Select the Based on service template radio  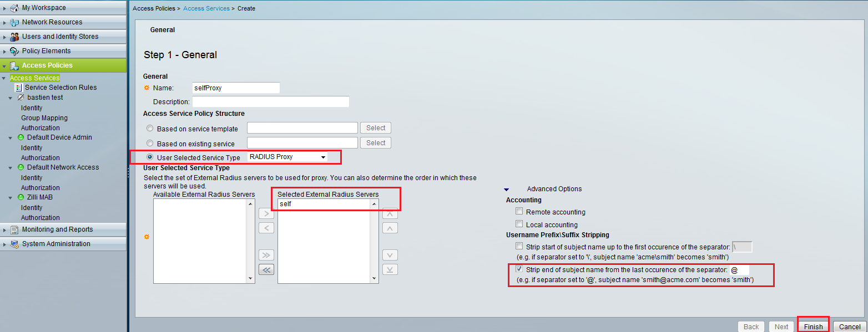click(x=149, y=129)
